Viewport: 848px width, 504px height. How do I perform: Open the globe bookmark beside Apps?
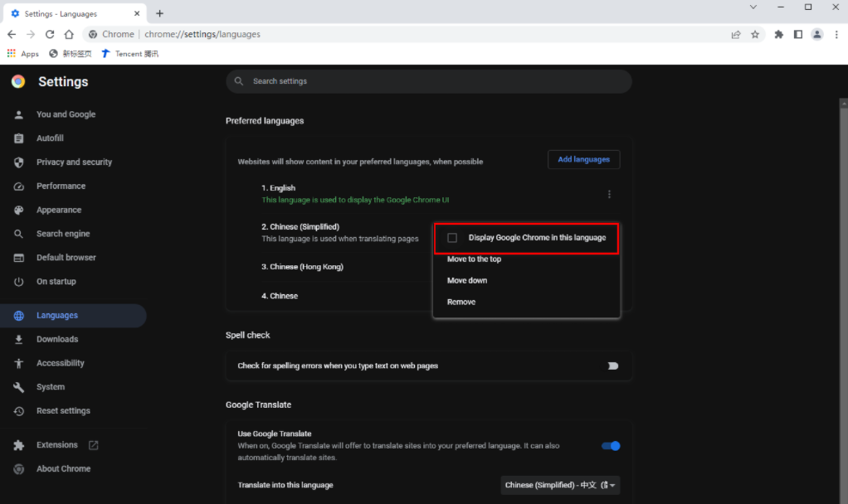(x=71, y=54)
